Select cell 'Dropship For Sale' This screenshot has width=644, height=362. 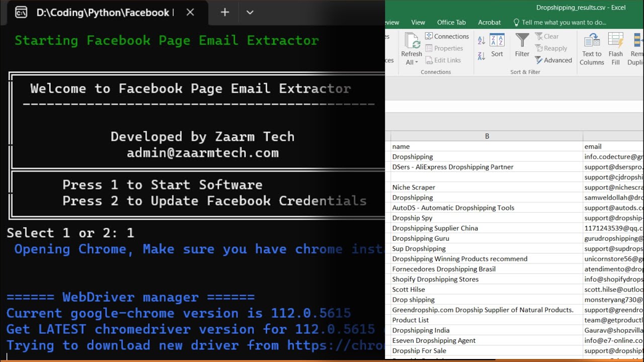[x=487, y=350]
